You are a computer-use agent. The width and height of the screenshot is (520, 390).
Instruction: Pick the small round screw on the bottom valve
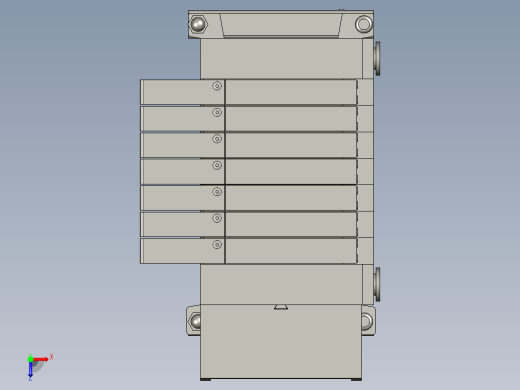tap(217, 244)
